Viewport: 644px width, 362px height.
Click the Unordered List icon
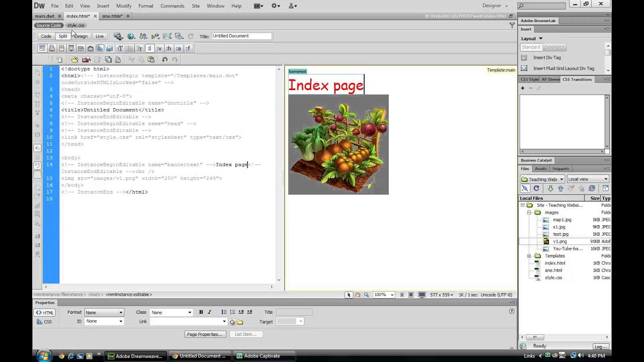[x=224, y=312]
